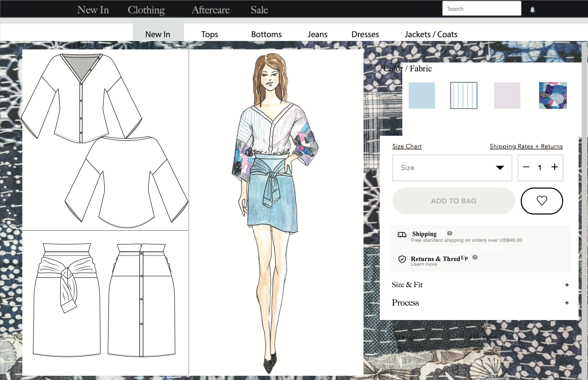588x380 pixels.
Task: Click the quantity value 1
Action: point(540,168)
